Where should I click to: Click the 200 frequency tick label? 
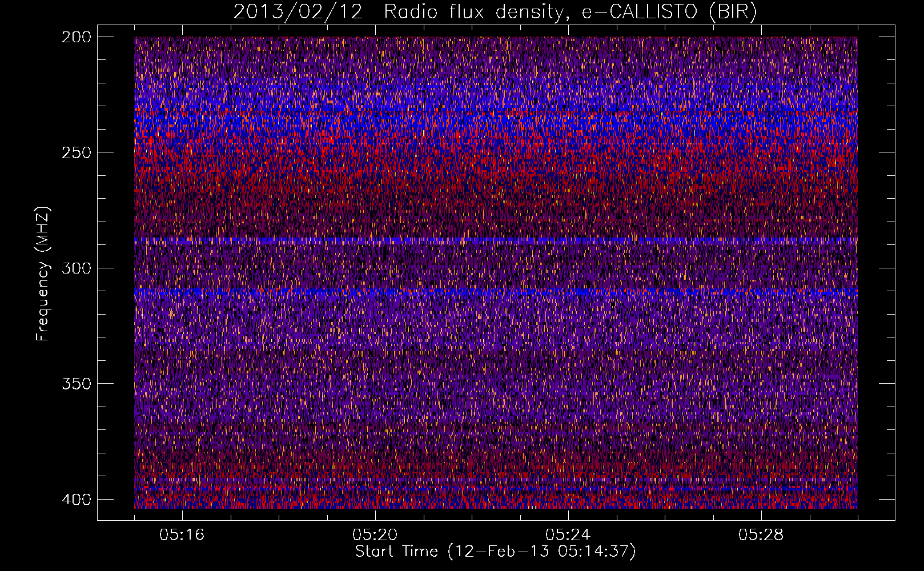click(x=76, y=37)
